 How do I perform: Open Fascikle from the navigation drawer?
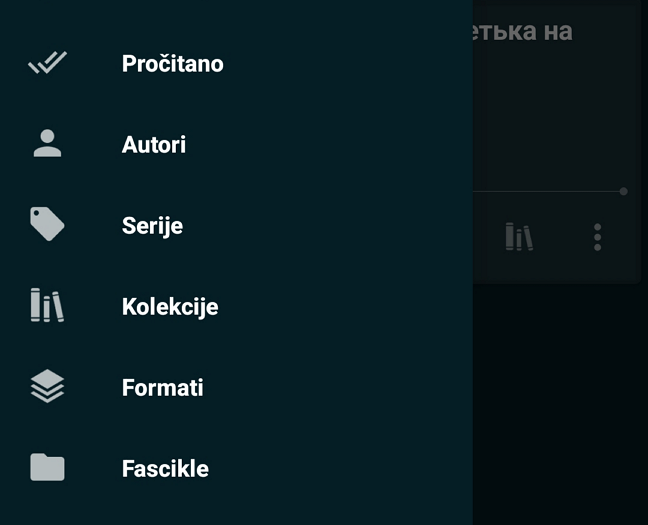pyautogui.click(x=165, y=469)
